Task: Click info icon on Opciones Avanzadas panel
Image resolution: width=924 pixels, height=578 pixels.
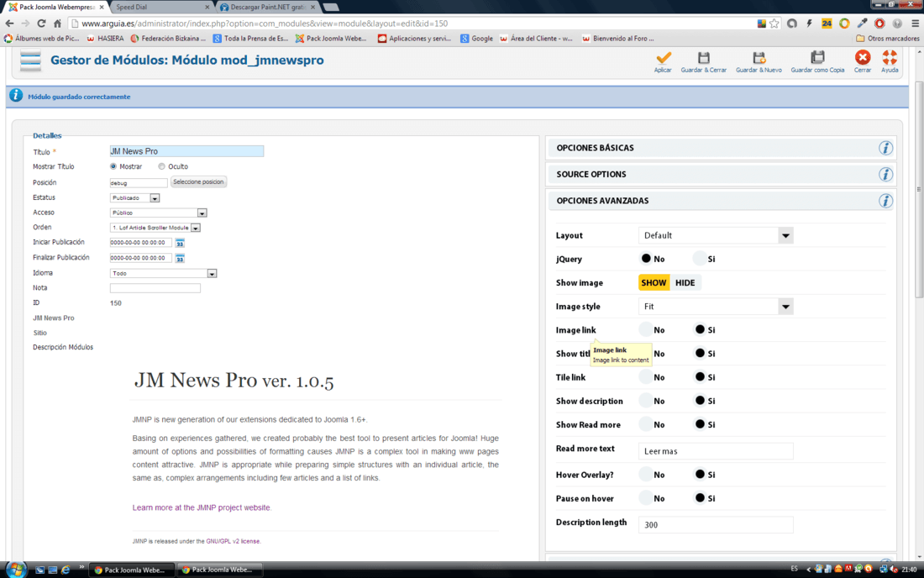Action: coord(885,201)
